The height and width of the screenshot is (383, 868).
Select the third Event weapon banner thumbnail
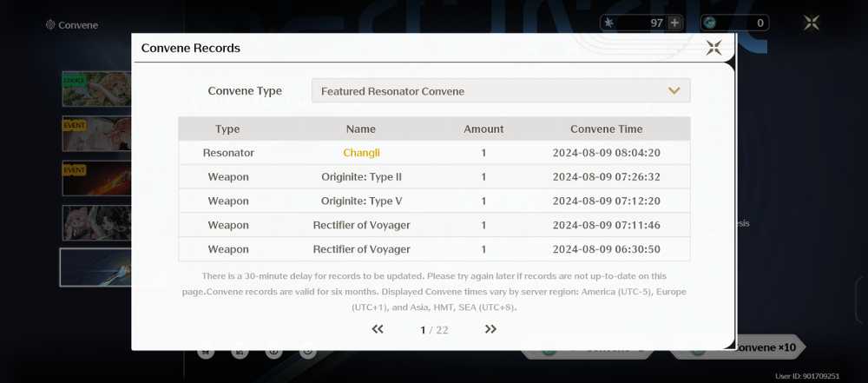click(x=96, y=179)
